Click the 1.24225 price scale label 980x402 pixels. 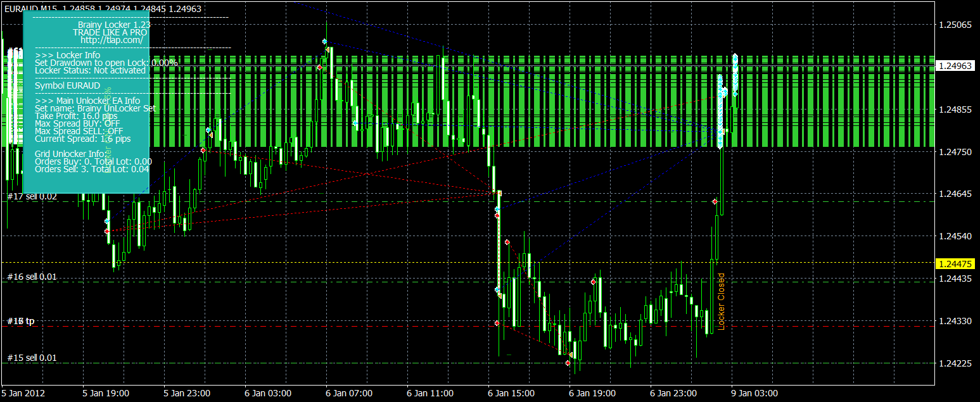[955, 363]
